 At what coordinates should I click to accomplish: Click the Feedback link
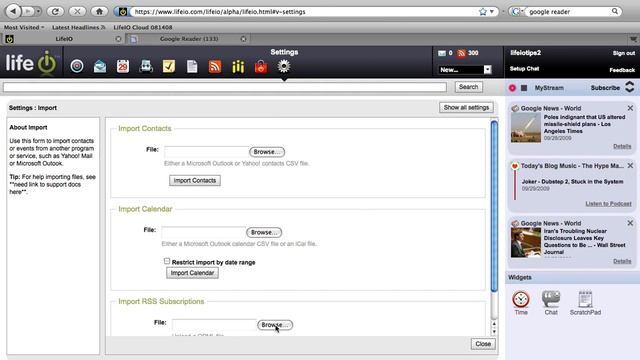tap(622, 70)
